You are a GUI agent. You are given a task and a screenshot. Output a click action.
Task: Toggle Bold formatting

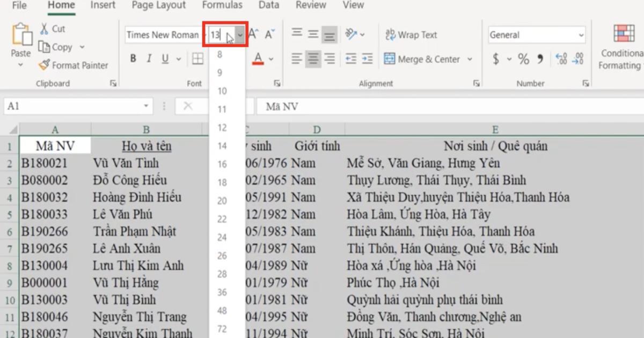[133, 59]
